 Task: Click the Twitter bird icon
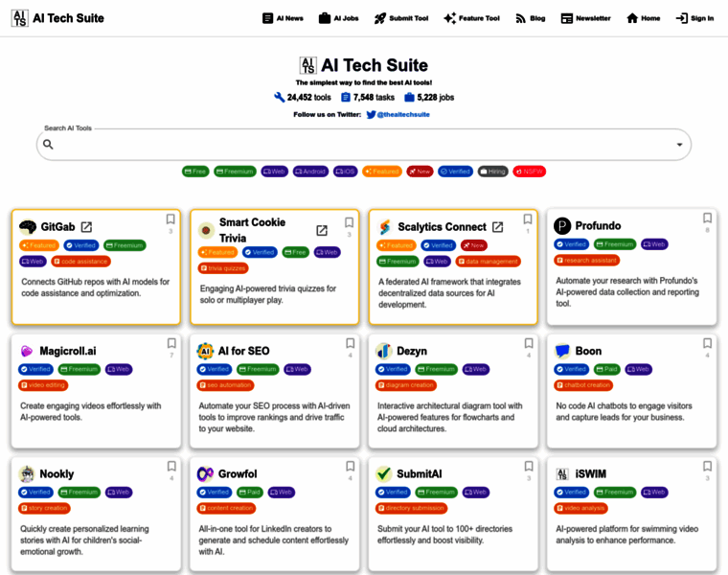[371, 114]
